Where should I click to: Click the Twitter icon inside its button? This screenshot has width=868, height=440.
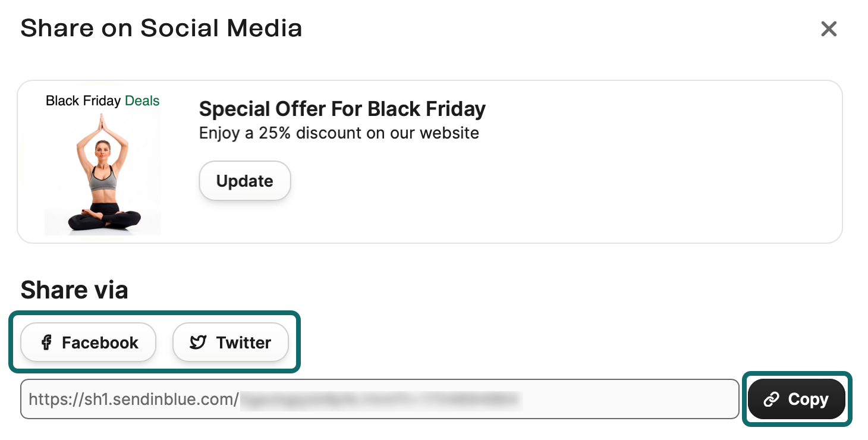198,342
